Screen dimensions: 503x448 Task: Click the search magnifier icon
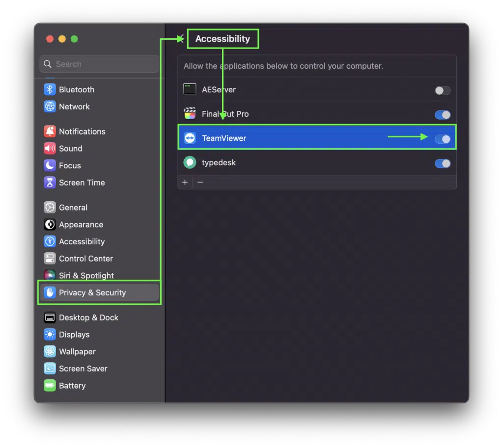click(48, 64)
